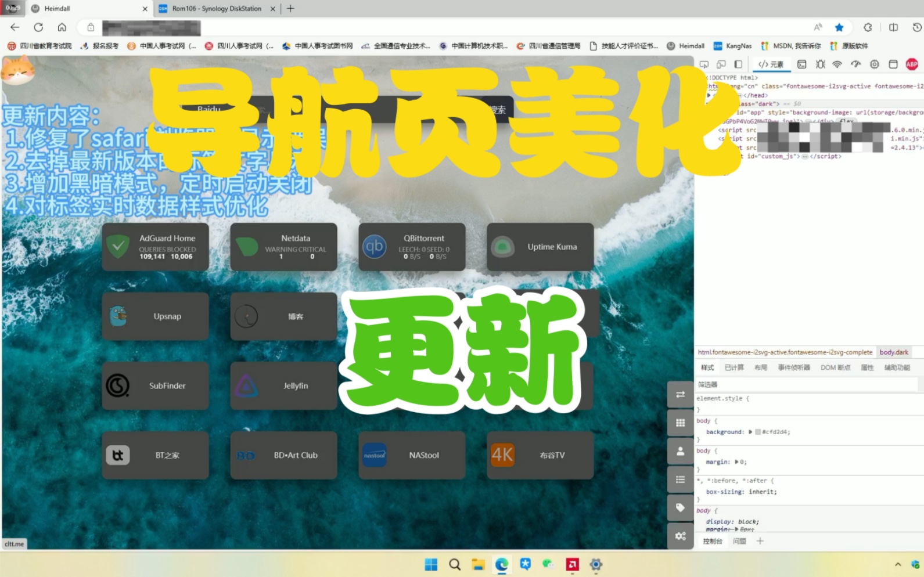Viewport: 924px width, 577px height.
Task: Open the 问题 issues drawer tab
Action: (739, 541)
